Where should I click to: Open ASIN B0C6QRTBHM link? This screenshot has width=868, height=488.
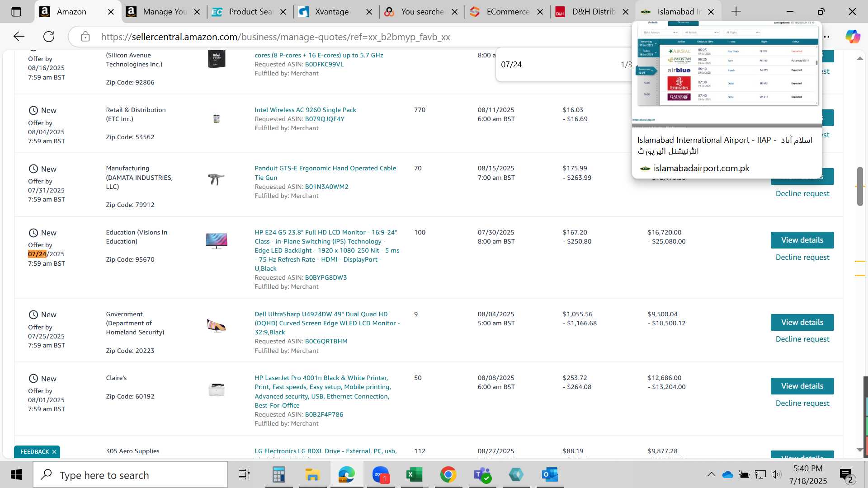(x=326, y=341)
